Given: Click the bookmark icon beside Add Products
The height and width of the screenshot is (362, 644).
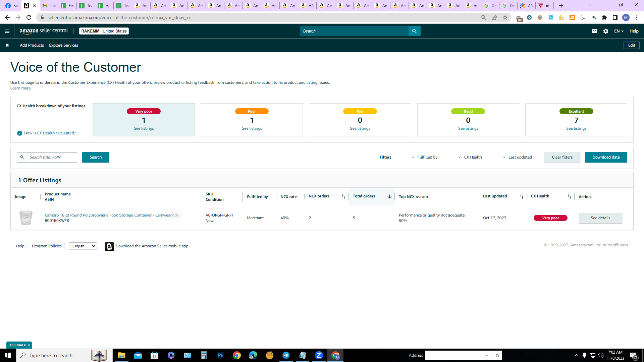Looking at the screenshot, I should (x=7, y=45).
